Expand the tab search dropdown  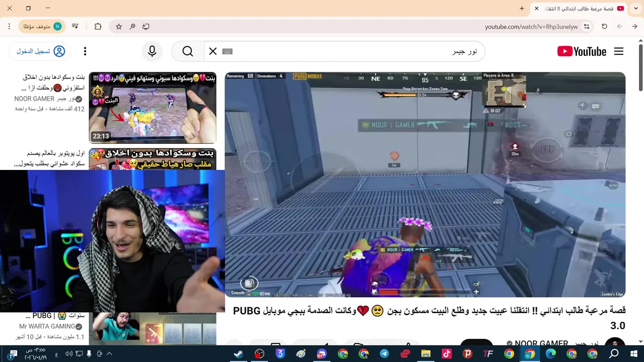coord(636,9)
